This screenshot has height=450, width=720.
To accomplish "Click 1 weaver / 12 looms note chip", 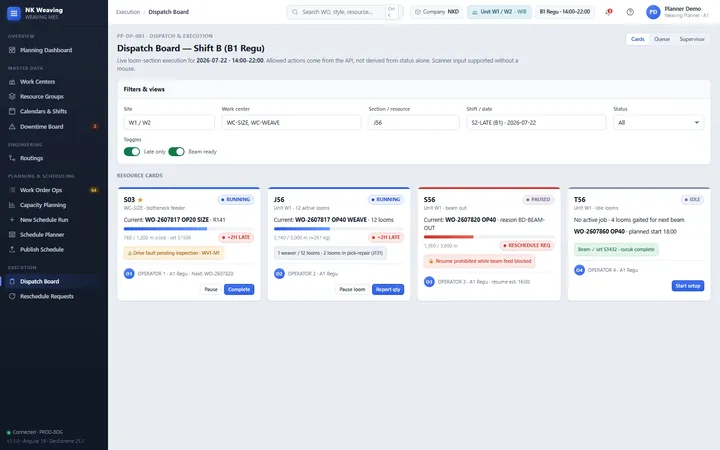I will click(x=330, y=253).
